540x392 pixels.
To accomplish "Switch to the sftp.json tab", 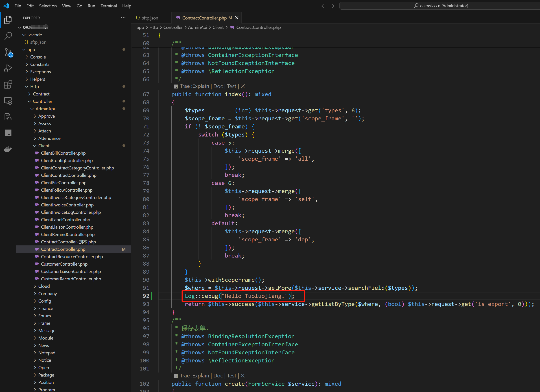I will click(151, 18).
